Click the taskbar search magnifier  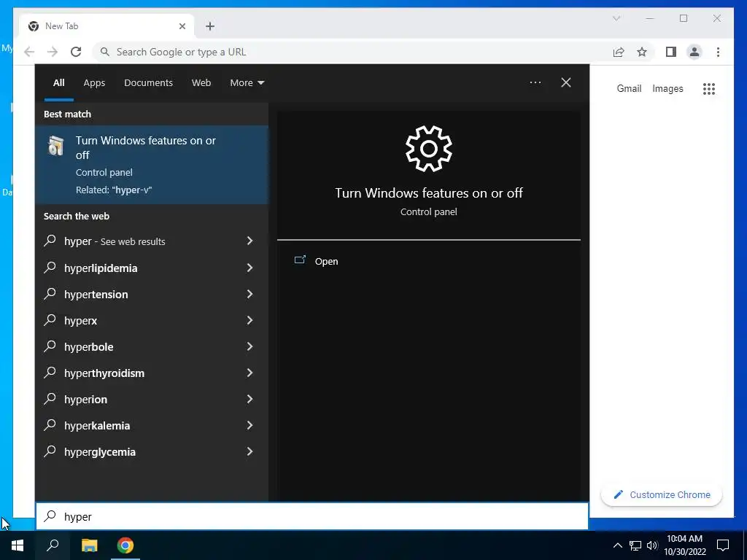click(x=53, y=545)
